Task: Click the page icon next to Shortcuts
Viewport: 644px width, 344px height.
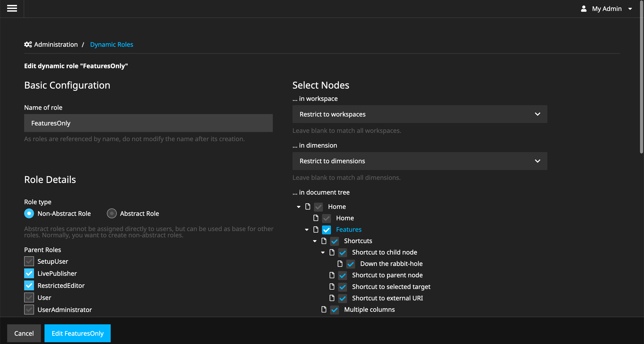Action: 324,241
